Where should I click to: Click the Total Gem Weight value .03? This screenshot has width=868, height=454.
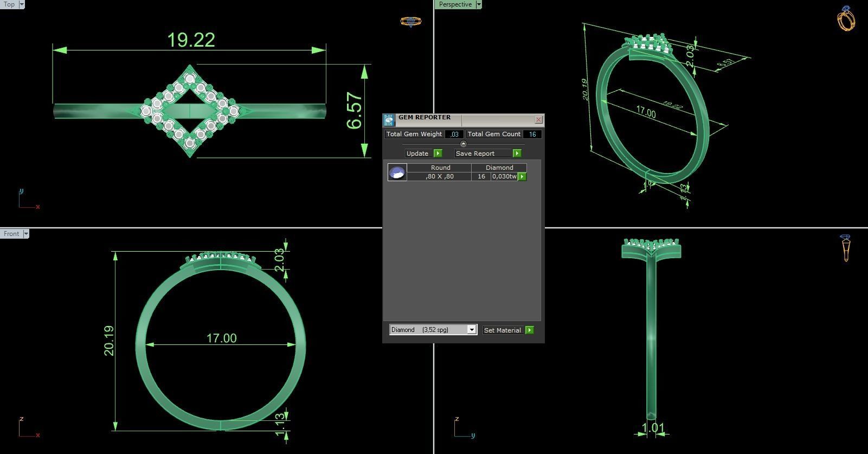[x=454, y=134]
